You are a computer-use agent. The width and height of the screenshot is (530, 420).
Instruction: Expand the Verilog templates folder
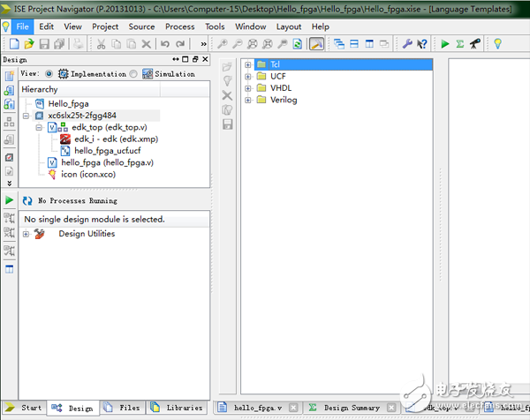pos(248,100)
